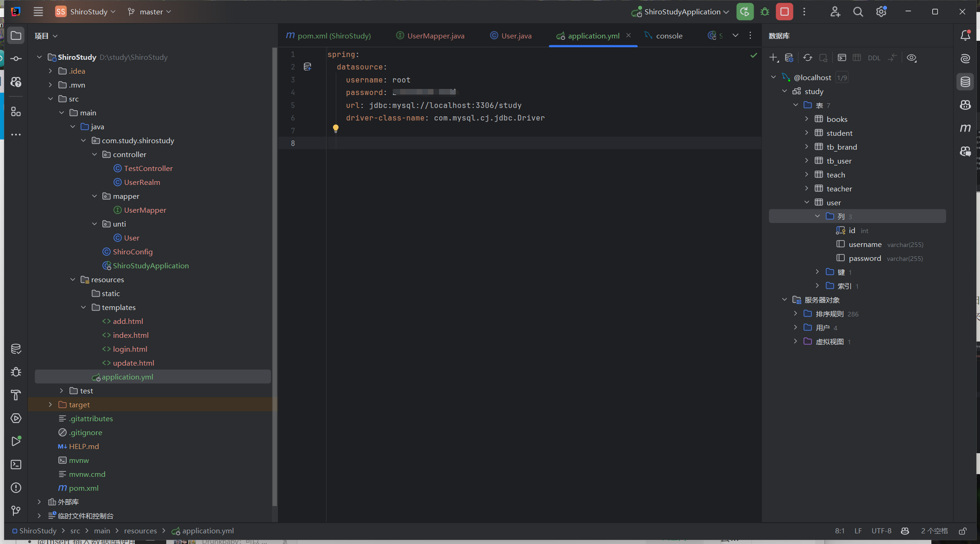Open Services tool window icon
The height and width of the screenshot is (544, 980).
click(x=16, y=418)
